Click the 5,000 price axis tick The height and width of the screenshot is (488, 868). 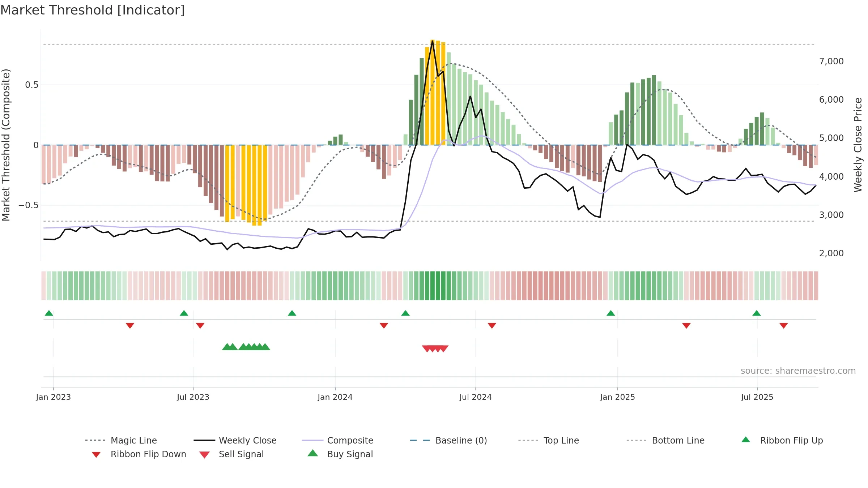831,138
